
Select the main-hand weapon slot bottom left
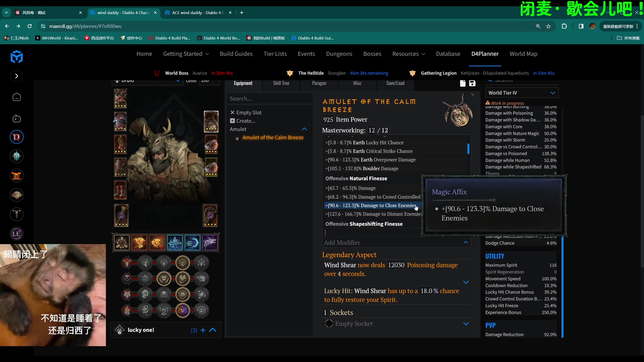point(121,215)
